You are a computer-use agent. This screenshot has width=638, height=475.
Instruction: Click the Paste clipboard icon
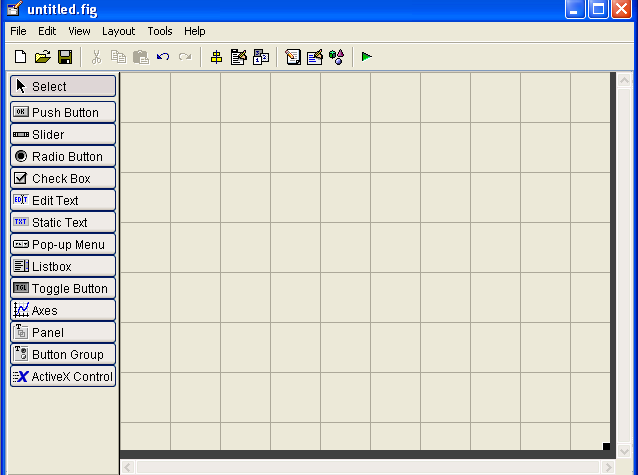coord(141,57)
